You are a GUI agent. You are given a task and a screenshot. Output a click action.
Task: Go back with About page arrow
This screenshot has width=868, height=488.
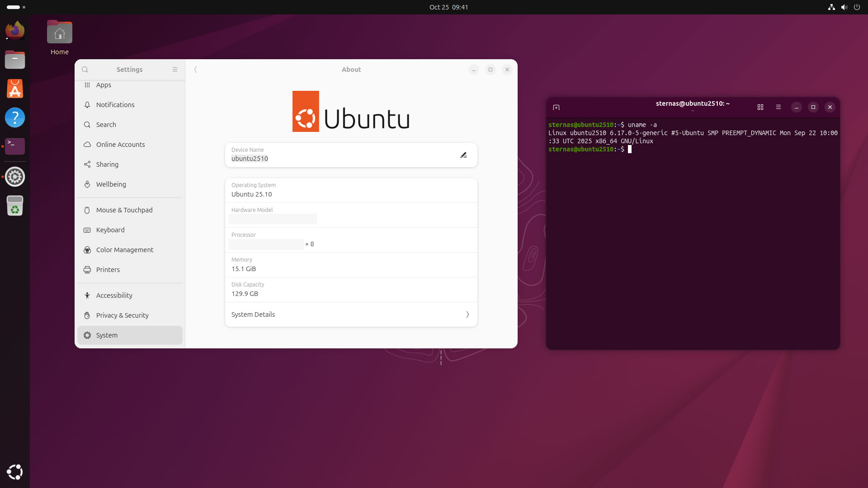click(x=196, y=70)
